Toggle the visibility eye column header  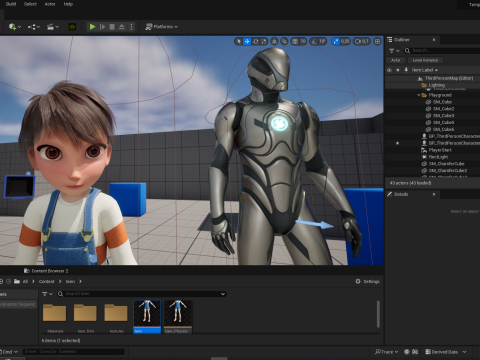pos(389,70)
